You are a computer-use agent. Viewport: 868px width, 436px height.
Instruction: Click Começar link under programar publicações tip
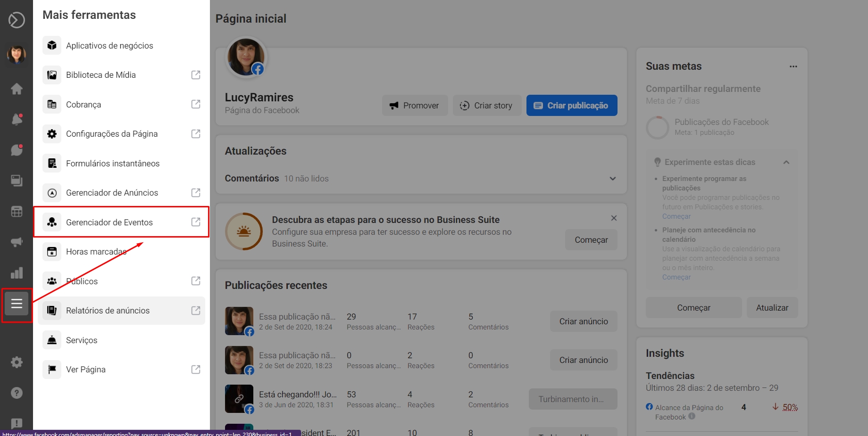click(676, 216)
